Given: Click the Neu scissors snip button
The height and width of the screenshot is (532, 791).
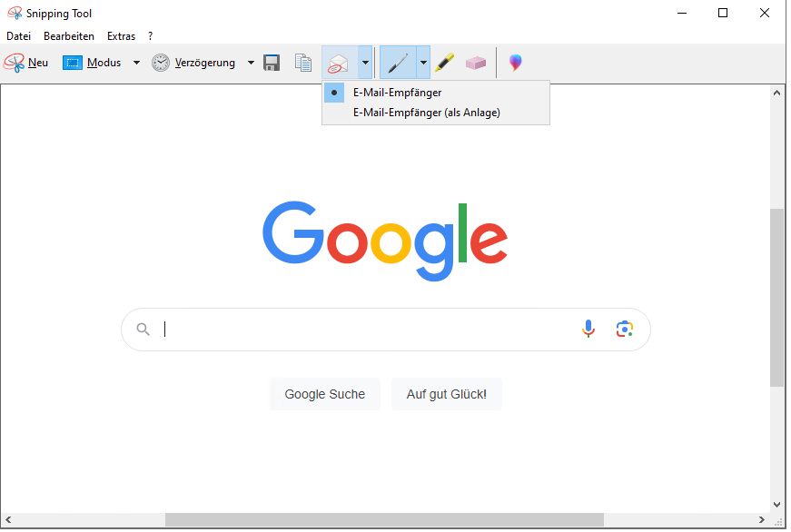Looking at the screenshot, I should 25,63.
